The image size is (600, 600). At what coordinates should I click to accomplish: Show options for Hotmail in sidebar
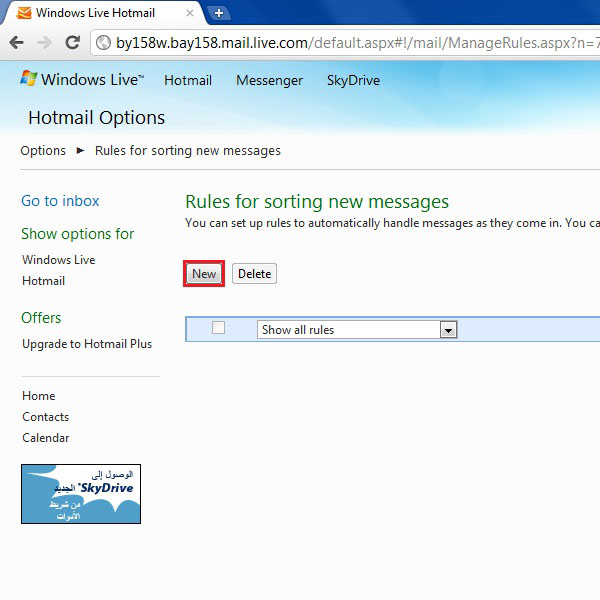pos(44,281)
